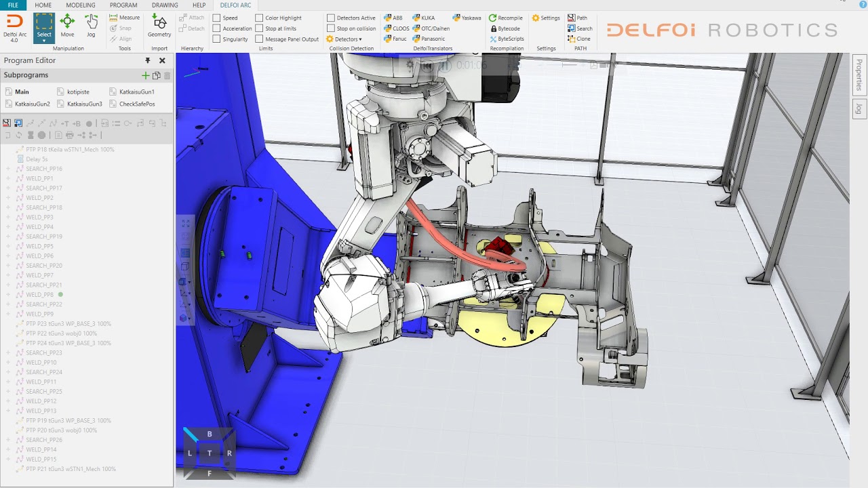Open the FILE menu
The image size is (868, 488).
click(x=13, y=5)
